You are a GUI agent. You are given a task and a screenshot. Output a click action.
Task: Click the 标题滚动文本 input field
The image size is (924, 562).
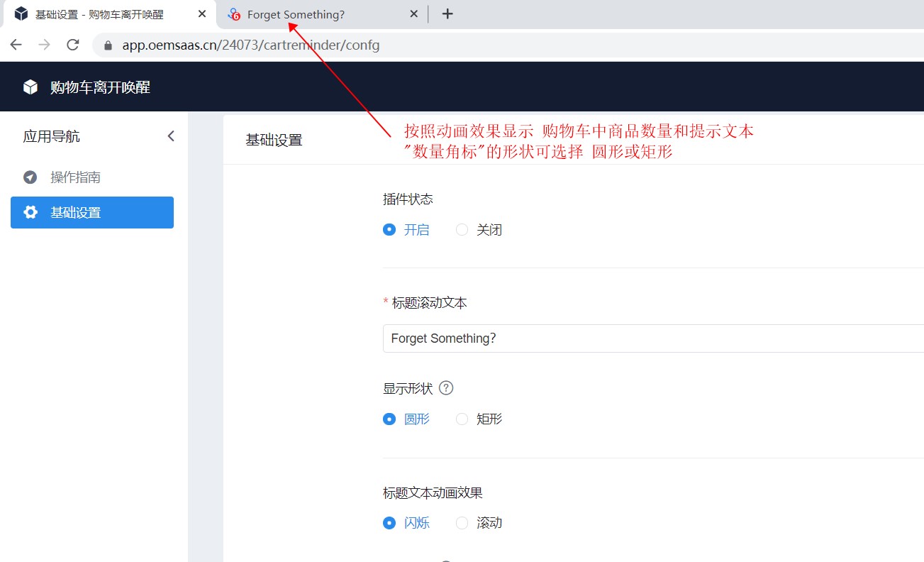653,338
